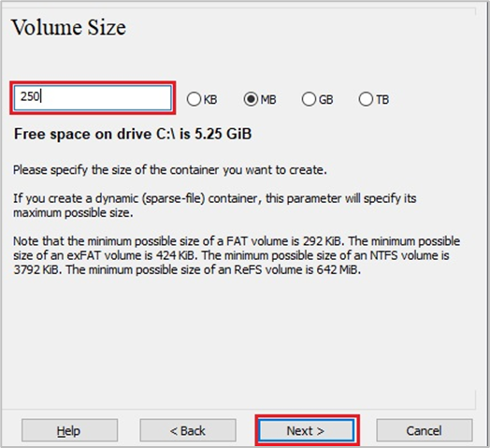The image size is (490, 448).
Task: Click the free space on drive C:\ text
Action: pos(133,134)
